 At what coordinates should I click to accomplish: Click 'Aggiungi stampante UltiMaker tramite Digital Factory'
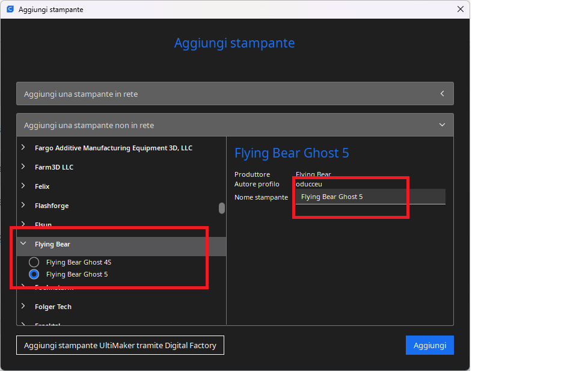(x=120, y=346)
